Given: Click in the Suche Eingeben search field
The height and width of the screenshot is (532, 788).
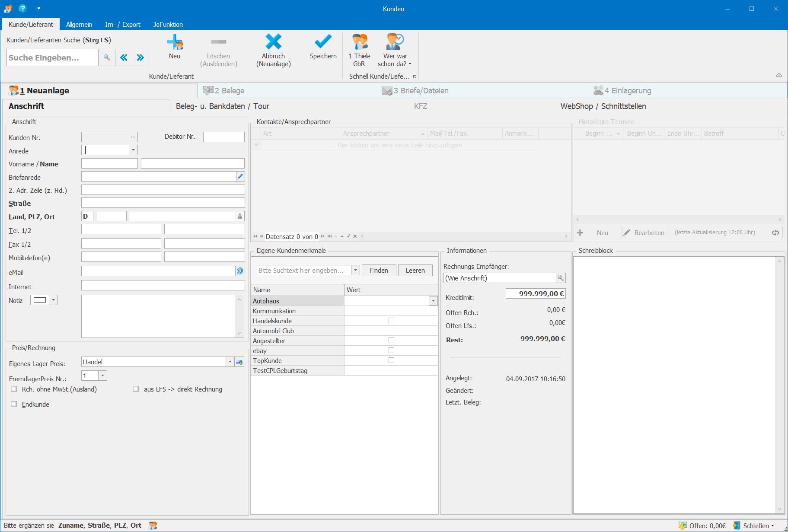Looking at the screenshot, I should 52,57.
